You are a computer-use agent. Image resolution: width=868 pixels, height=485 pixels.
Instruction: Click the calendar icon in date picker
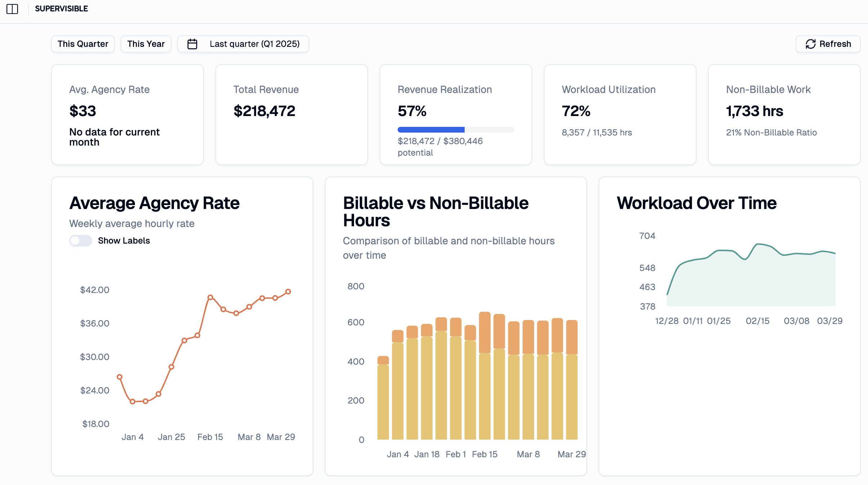(x=192, y=44)
